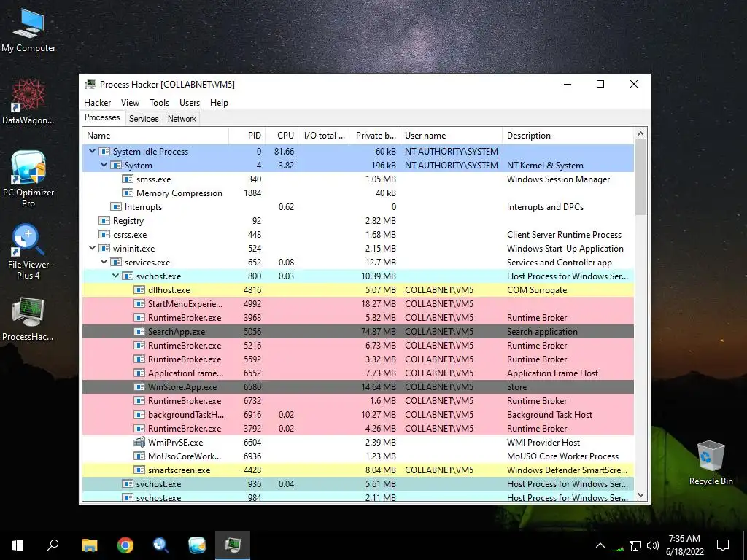The width and height of the screenshot is (747, 560).
Task: Open the Users menu
Action: (x=190, y=102)
